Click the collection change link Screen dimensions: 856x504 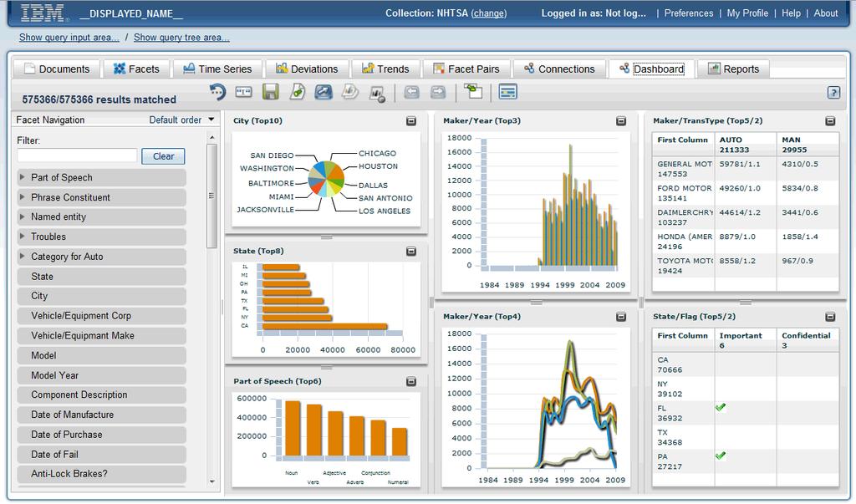[488, 13]
